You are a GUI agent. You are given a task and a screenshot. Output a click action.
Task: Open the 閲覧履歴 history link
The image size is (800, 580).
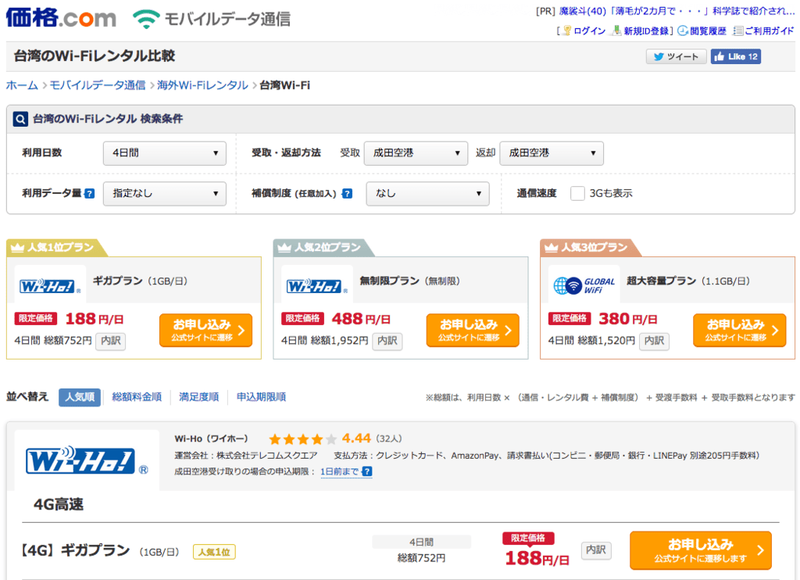point(702,31)
